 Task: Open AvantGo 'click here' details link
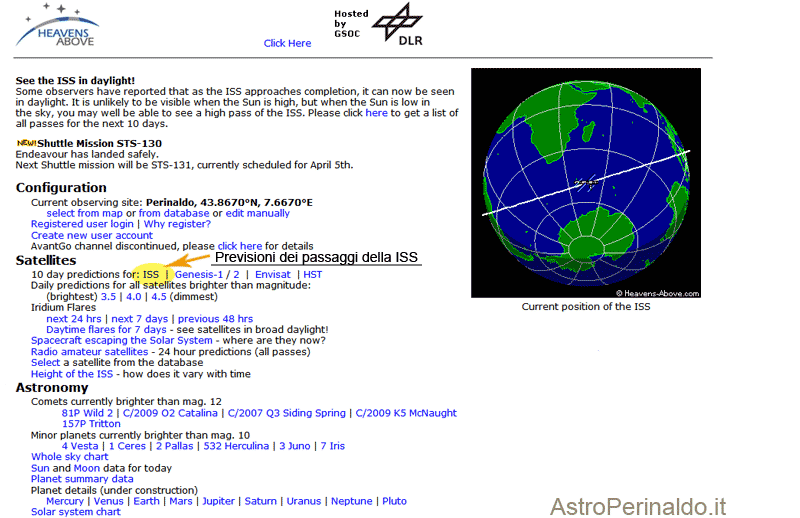pos(240,246)
